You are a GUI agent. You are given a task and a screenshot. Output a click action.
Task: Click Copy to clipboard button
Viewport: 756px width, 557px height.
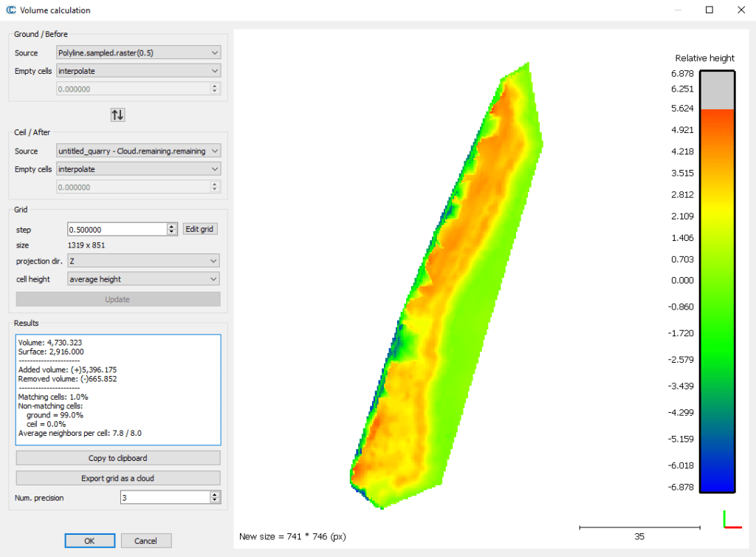pos(118,458)
